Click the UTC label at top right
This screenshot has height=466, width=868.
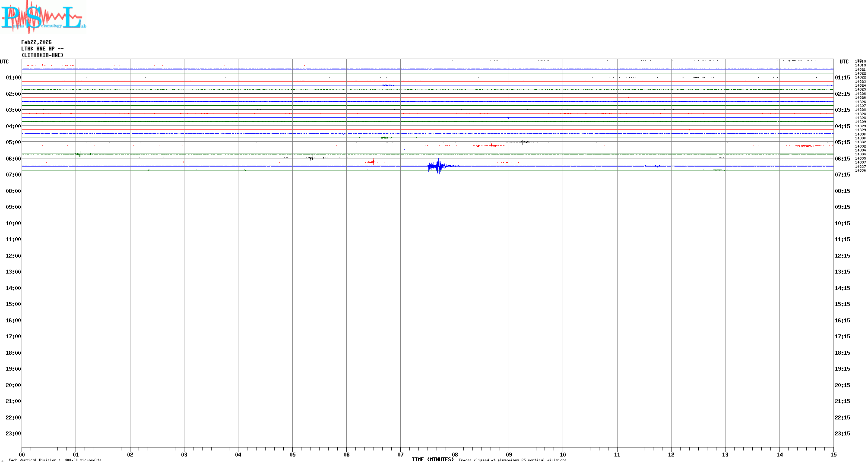click(x=844, y=62)
